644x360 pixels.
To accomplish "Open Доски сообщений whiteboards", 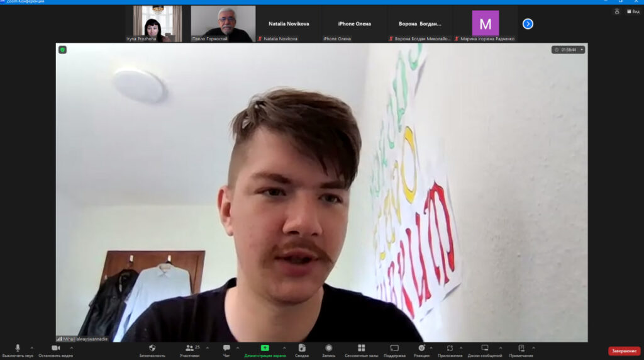I will click(485, 349).
